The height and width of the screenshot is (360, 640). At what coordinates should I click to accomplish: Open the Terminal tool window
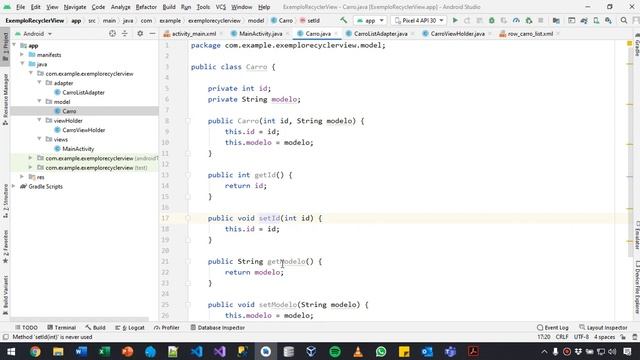coord(62,328)
